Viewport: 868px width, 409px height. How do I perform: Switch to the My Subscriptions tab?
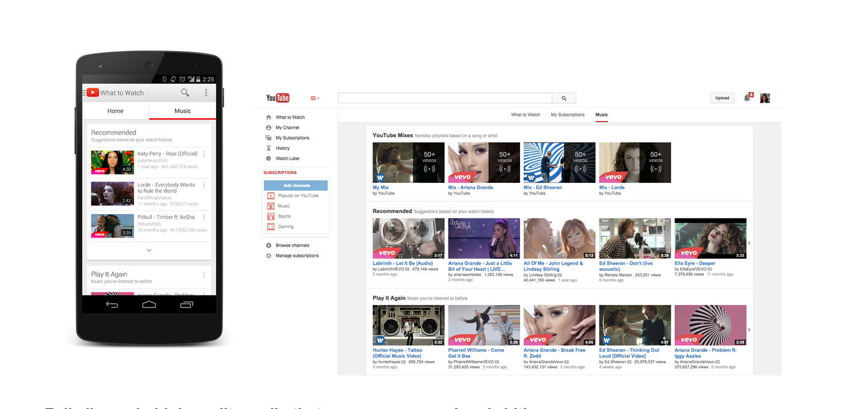pos(568,114)
